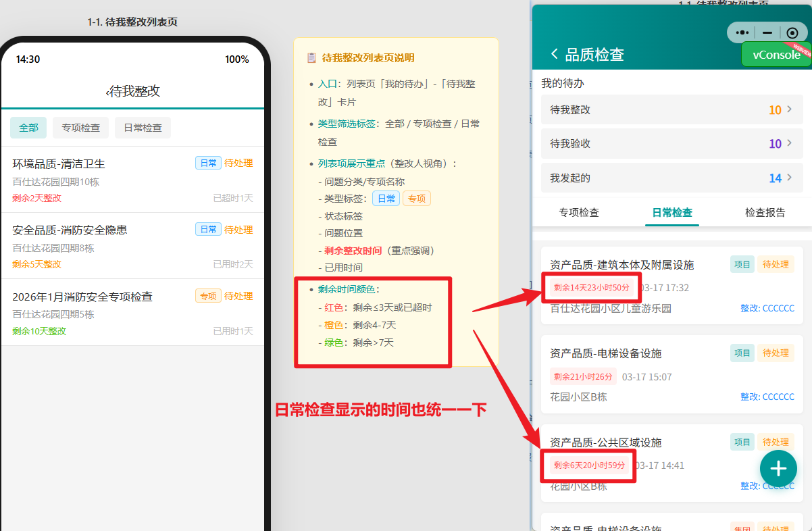Click the mini program minimize dash icon
This screenshot has height=531, width=812.
767,32
